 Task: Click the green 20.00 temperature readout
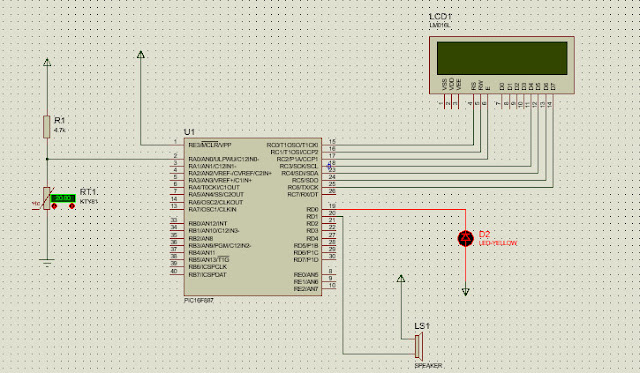click(63, 198)
